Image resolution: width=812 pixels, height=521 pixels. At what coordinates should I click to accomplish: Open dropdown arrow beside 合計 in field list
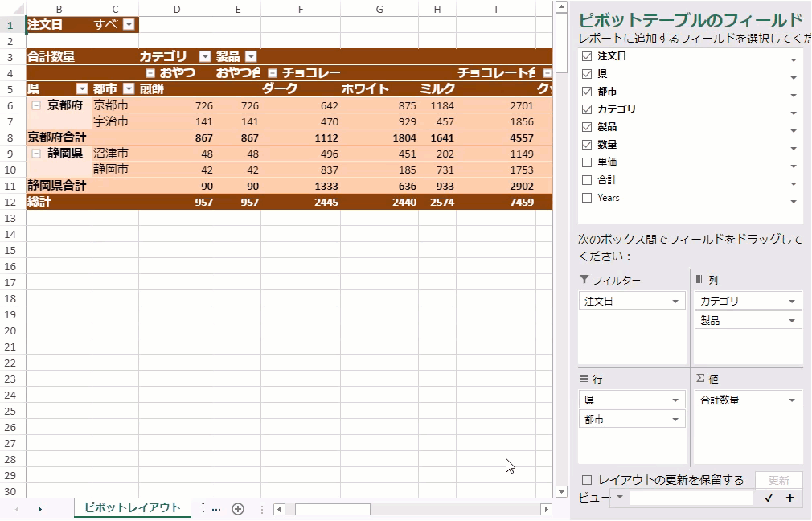(x=794, y=184)
